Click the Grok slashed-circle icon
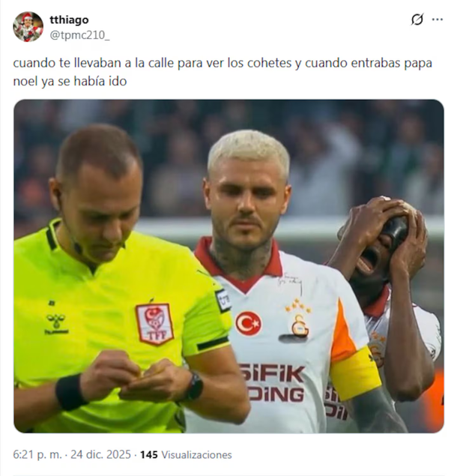457x476 pixels. [x=417, y=19]
